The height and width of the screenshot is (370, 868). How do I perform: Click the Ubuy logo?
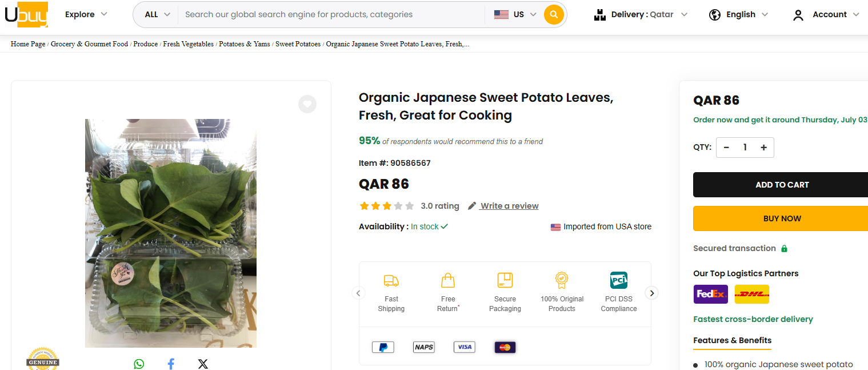(x=26, y=15)
